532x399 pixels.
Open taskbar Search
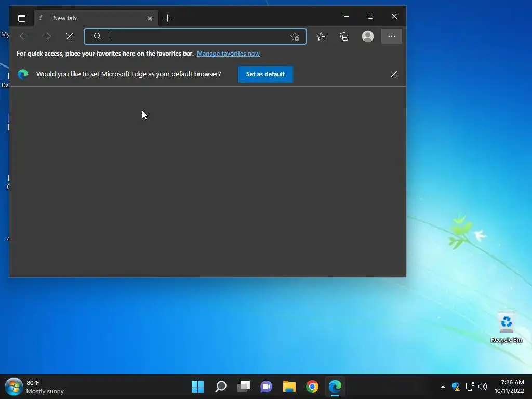[220, 387]
